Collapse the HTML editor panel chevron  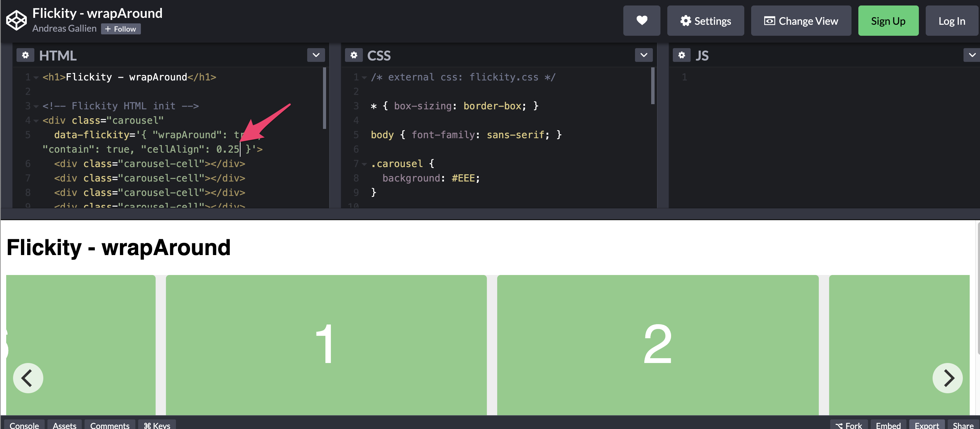click(x=316, y=55)
